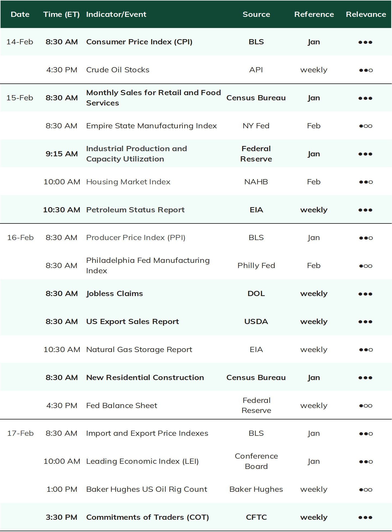This screenshot has width=392, height=532.
Task: Click Feb reference in Housing Market Index row
Action: [x=314, y=182]
